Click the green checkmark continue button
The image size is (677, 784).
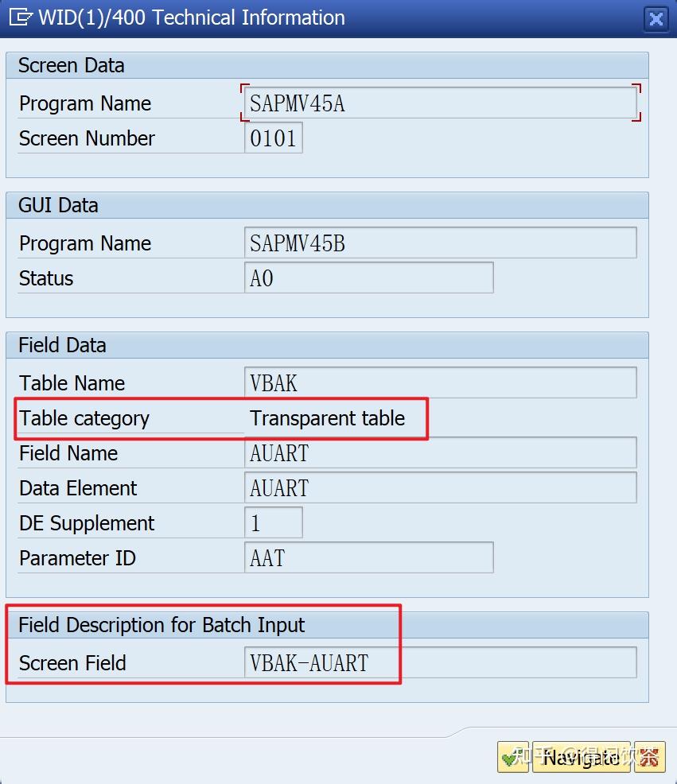pyautogui.click(x=513, y=757)
